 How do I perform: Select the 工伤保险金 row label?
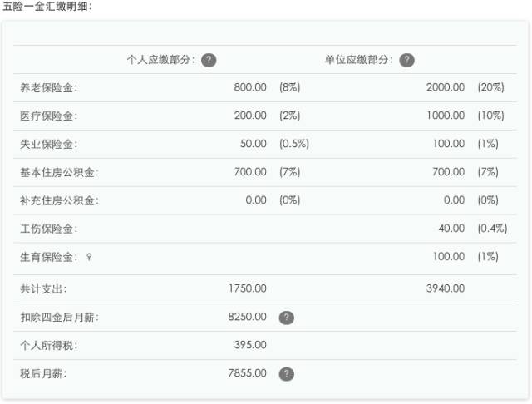(x=49, y=229)
